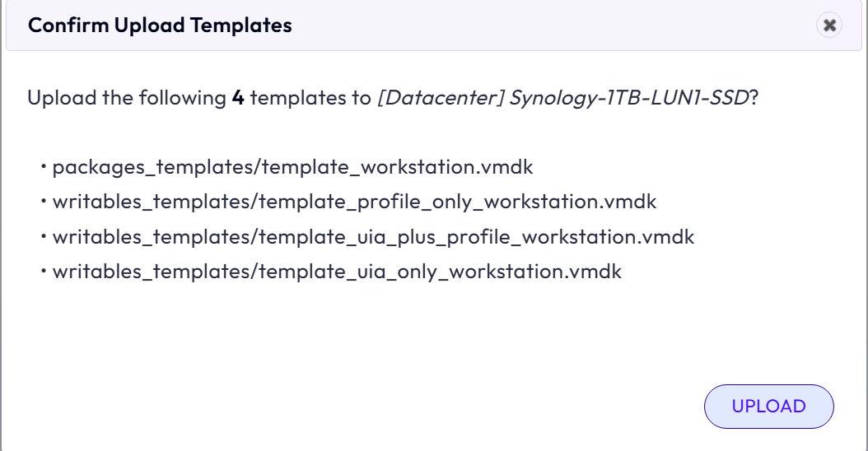
Task: Select packages_templates/template_workstation.vmdk entry
Action: point(292,167)
